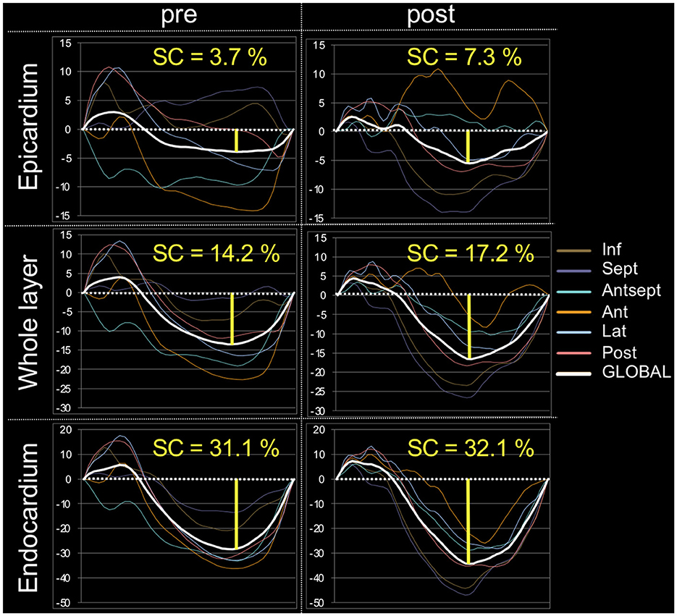Viewport: 677px width, 616px height.
Task: Click the "SC = 14.2 %" value
Action: pyautogui.click(x=216, y=253)
